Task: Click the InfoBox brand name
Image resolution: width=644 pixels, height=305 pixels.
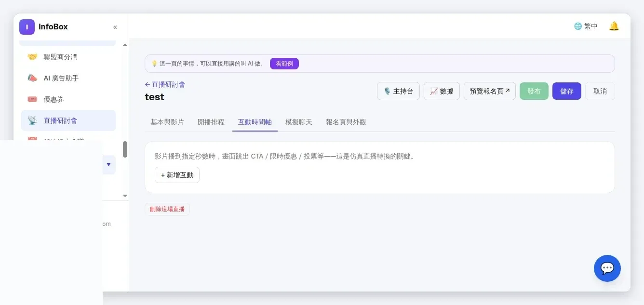Action: (x=53, y=27)
